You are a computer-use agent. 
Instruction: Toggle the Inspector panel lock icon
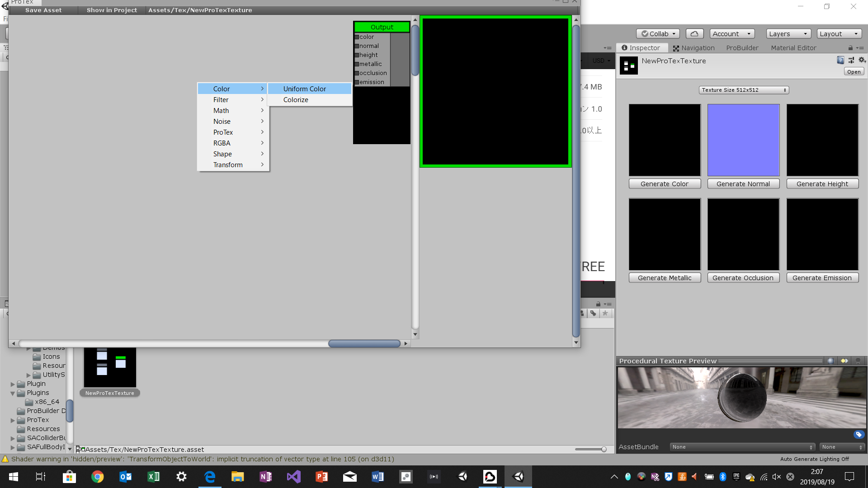tap(850, 48)
